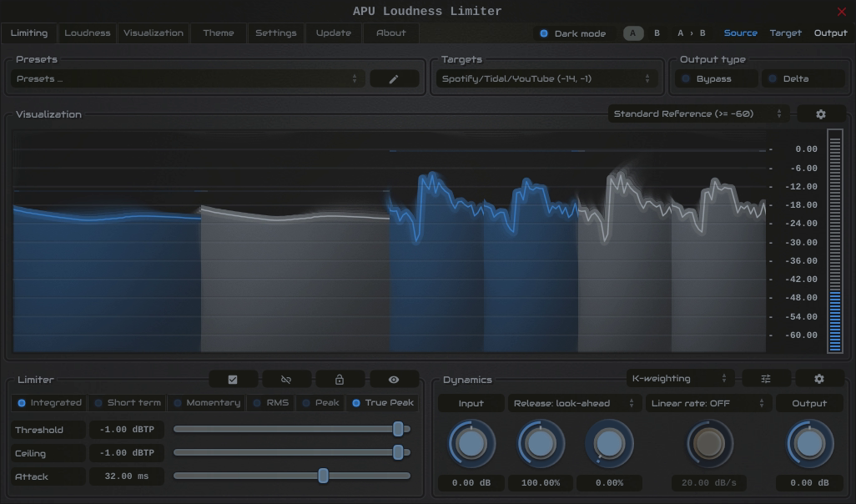
Task: Click the Threshold label
Action: pos(48,430)
